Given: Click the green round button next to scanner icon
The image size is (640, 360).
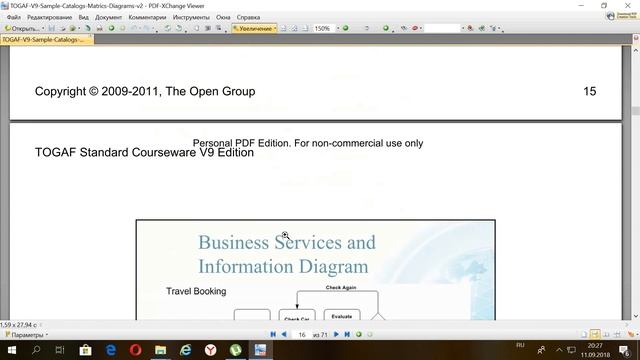Looking at the screenshot, I should click(111, 28).
